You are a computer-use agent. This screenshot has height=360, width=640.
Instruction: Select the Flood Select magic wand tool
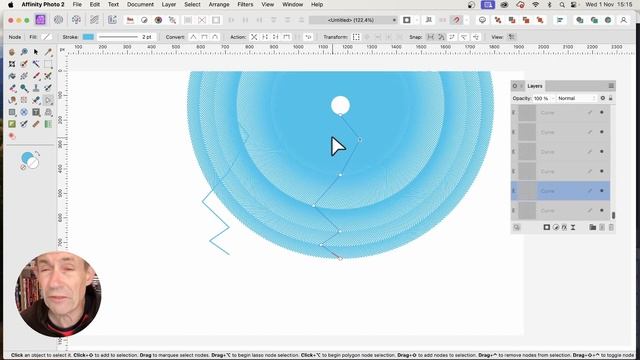[x=36, y=64]
